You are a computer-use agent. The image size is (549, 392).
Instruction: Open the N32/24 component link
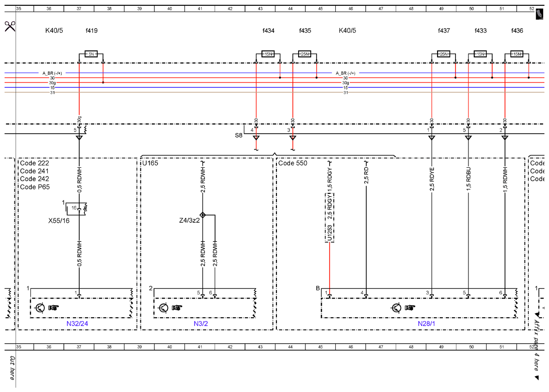(x=77, y=324)
